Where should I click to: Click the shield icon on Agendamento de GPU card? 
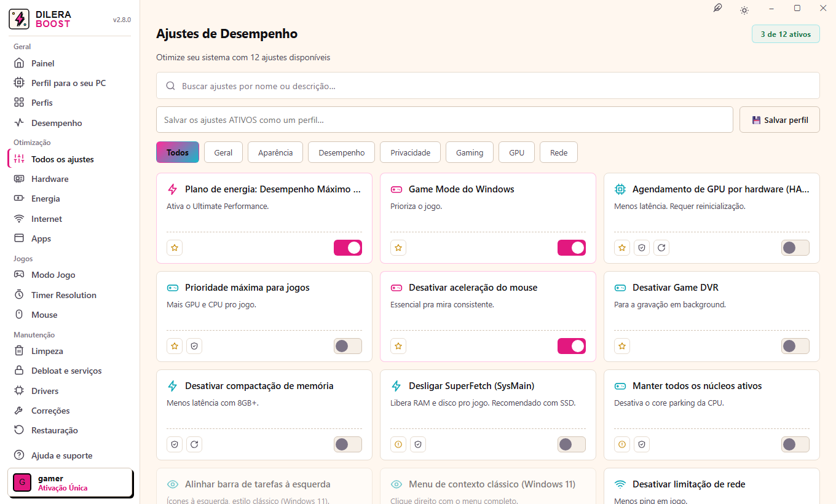(642, 248)
